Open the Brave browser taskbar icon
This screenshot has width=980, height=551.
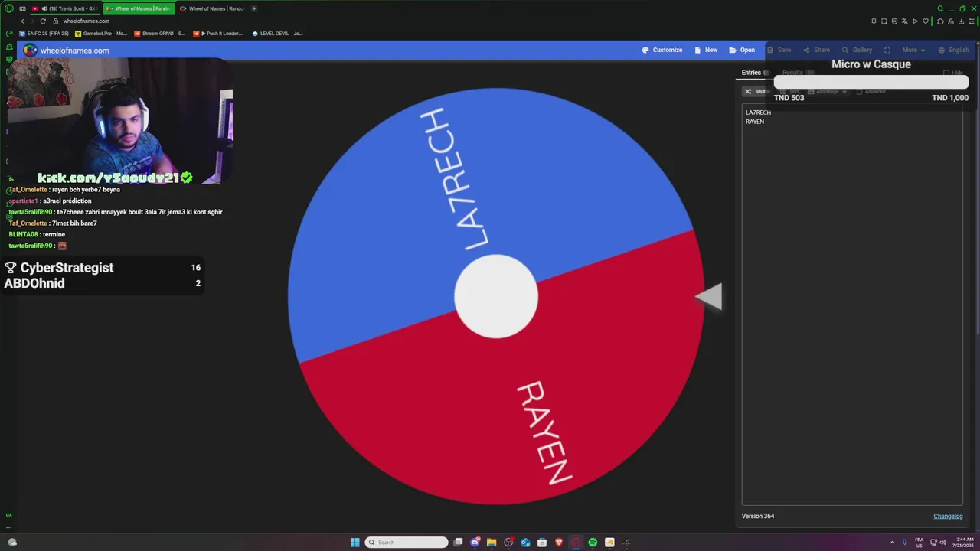559,543
